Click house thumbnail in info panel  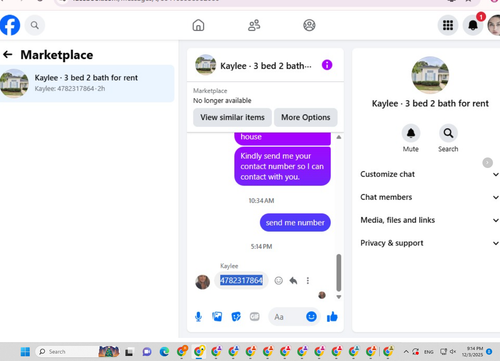click(x=430, y=75)
